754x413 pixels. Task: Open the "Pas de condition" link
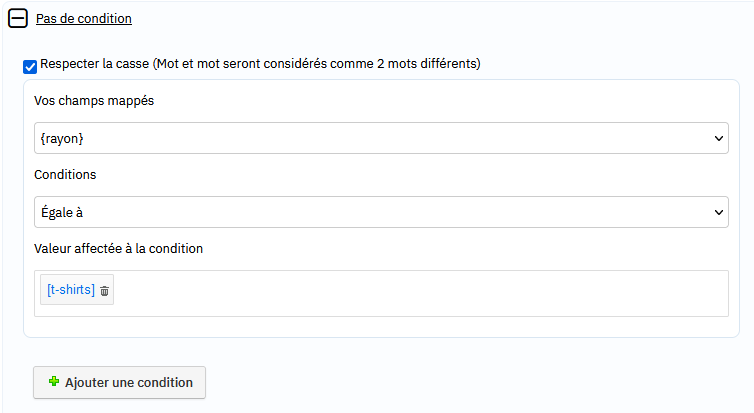coord(84,19)
